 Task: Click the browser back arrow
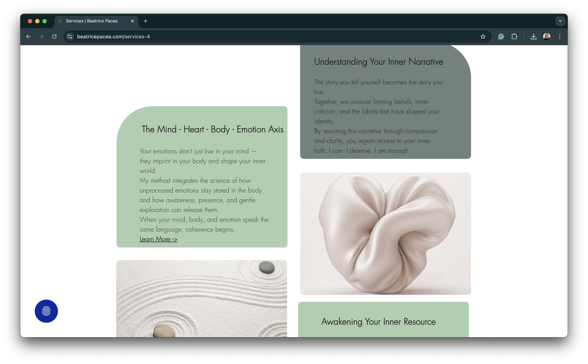click(x=28, y=37)
